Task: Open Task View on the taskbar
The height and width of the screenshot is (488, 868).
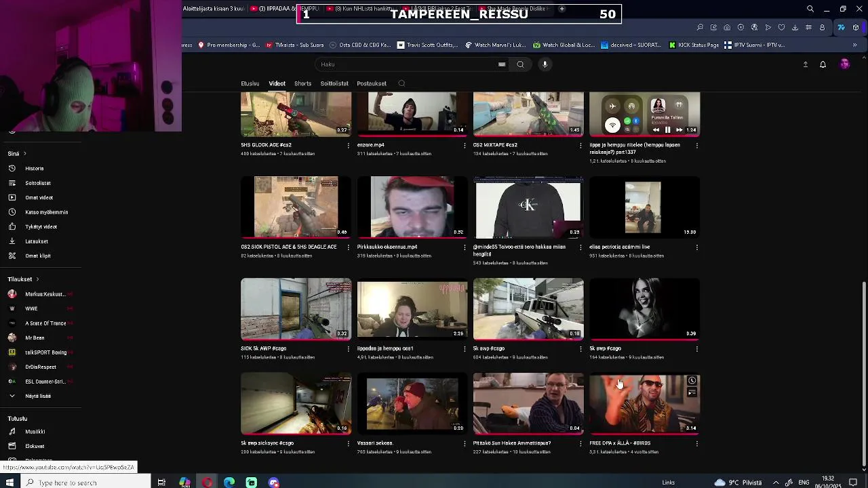Action: point(161,483)
